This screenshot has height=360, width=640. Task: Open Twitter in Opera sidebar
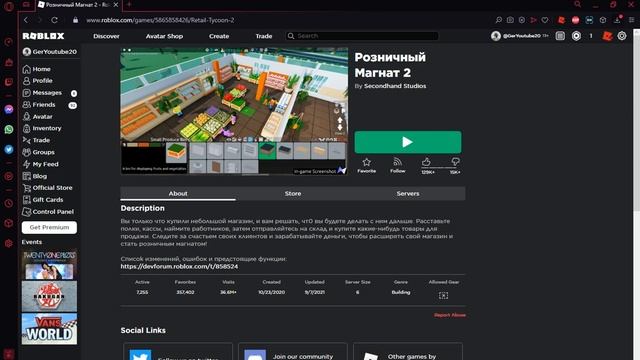coord(9,149)
